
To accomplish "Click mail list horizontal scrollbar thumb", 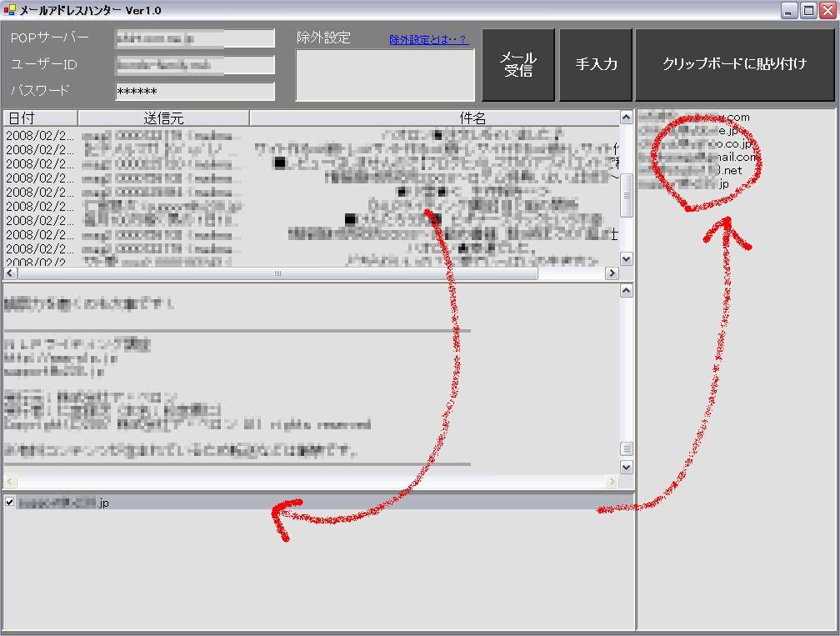I will pyautogui.click(x=277, y=273).
